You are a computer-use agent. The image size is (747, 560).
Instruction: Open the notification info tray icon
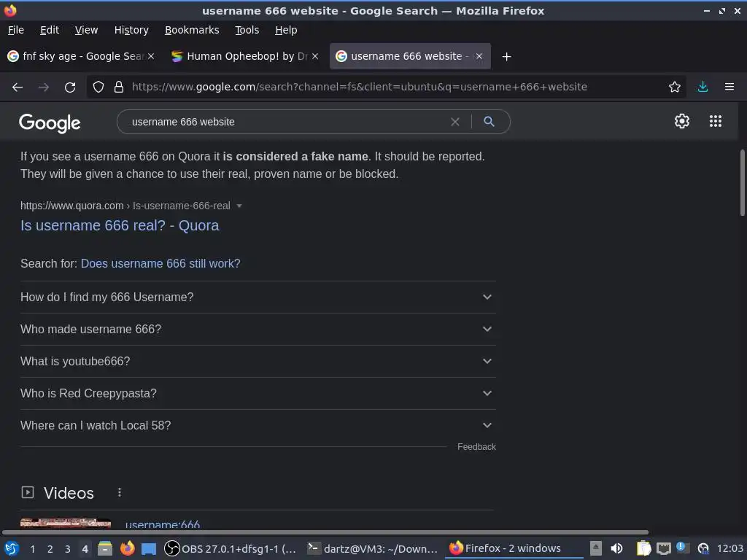coord(683,548)
